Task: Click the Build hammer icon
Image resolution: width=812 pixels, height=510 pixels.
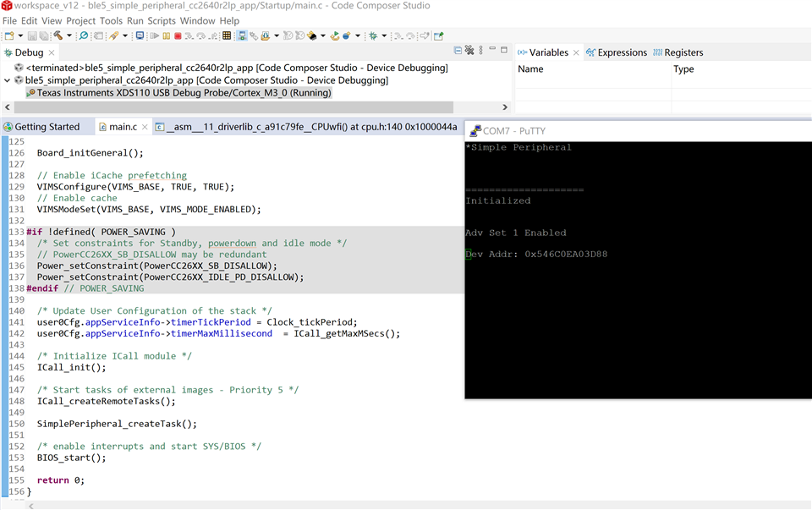Action: (58, 36)
